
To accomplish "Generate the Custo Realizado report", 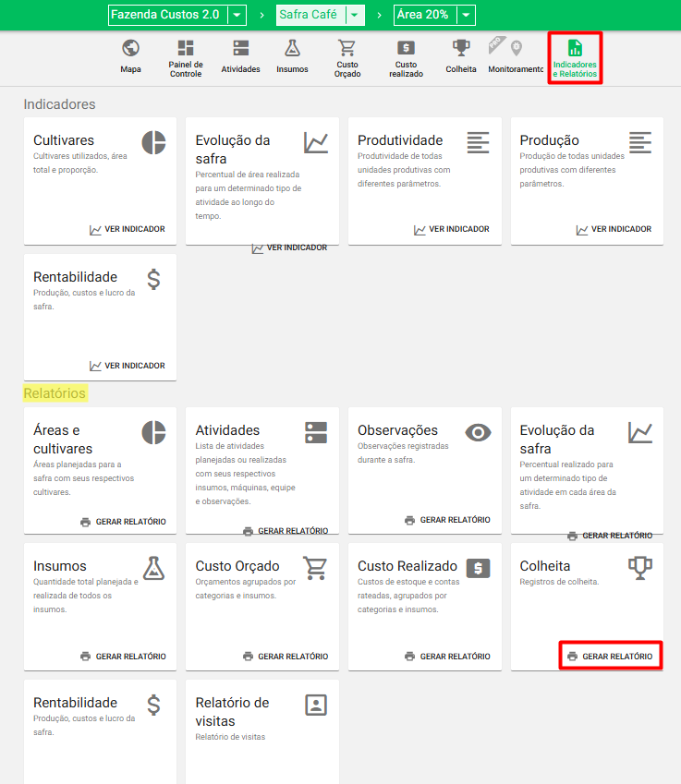I will (x=448, y=657).
